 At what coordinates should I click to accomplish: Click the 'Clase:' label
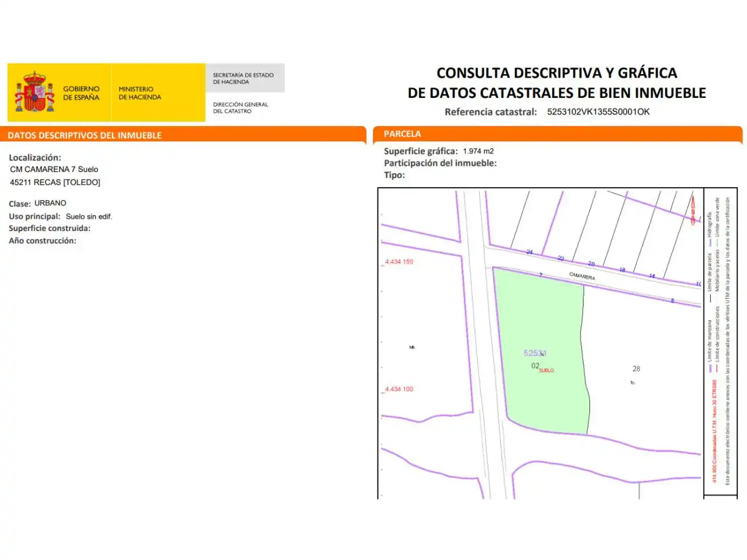[19, 204]
